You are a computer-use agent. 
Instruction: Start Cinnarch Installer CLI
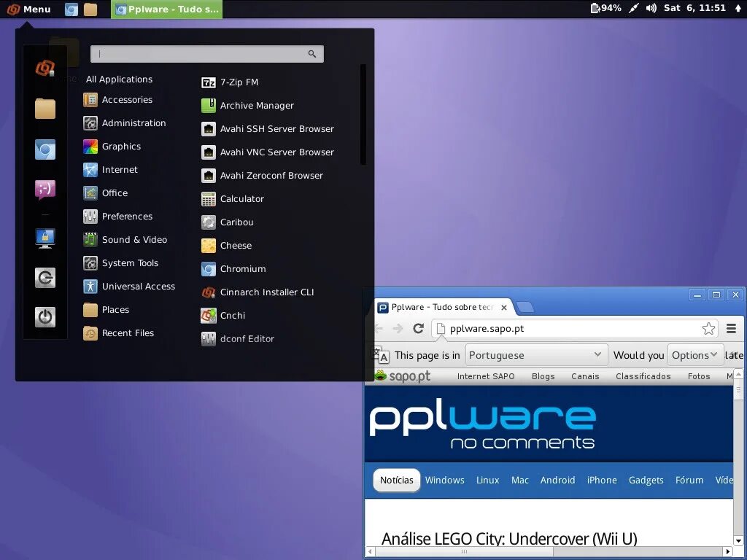point(258,292)
